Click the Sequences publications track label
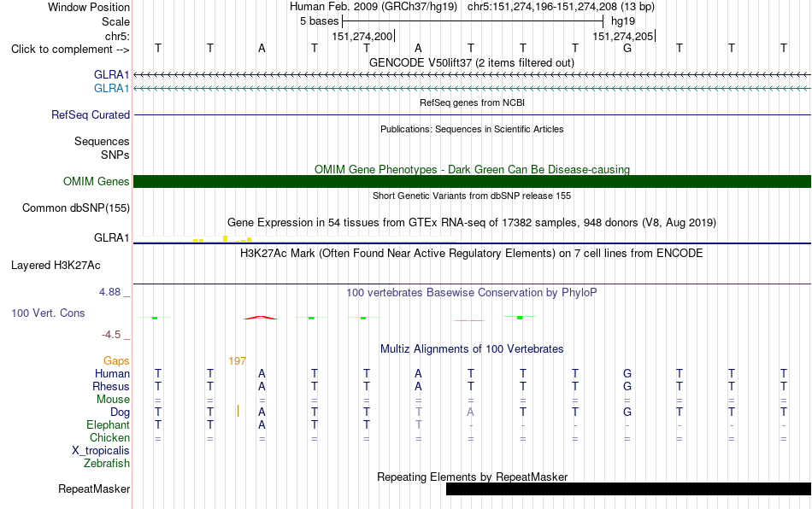 tap(102, 141)
